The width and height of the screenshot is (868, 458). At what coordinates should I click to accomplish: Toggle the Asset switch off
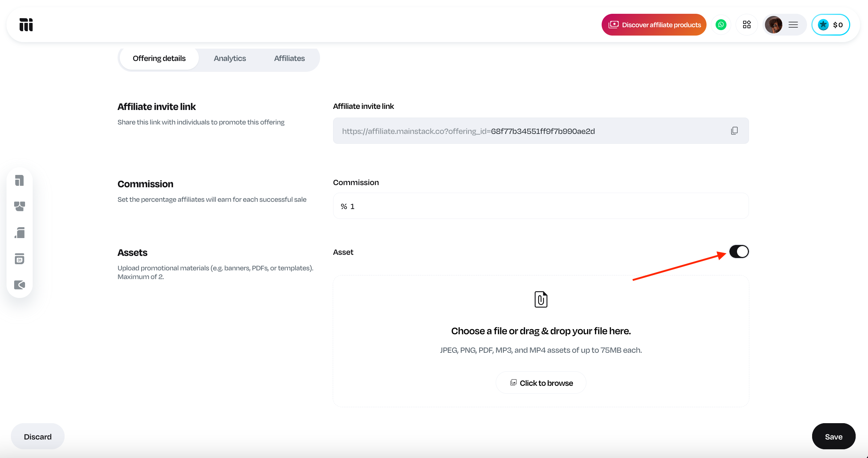(x=739, y=252)
